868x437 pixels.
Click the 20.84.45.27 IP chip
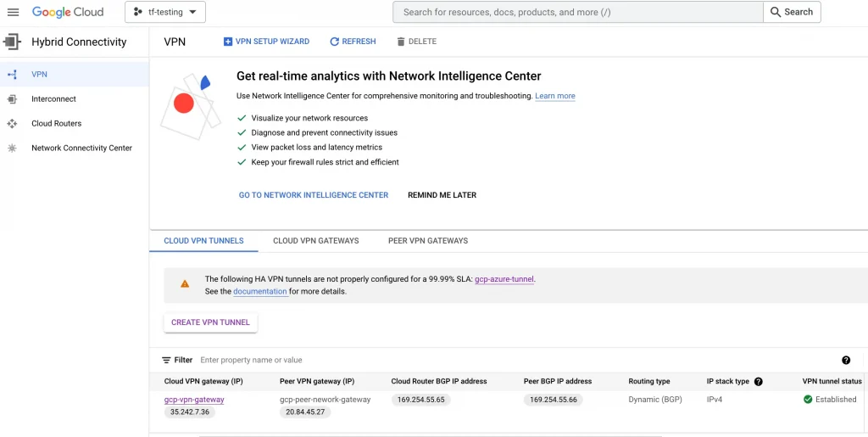(305, 412)
